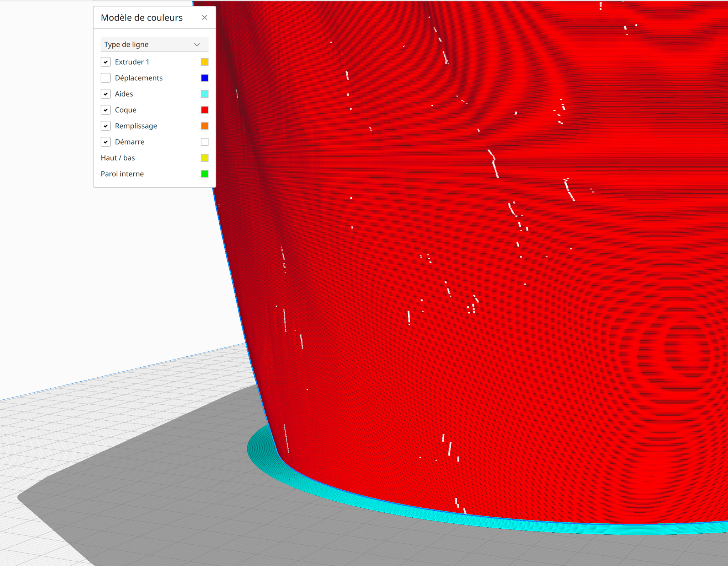Uncheck the Aides checkbox
Image resolution: width=728 pixels, height=566 pixels.
[106, 94]
